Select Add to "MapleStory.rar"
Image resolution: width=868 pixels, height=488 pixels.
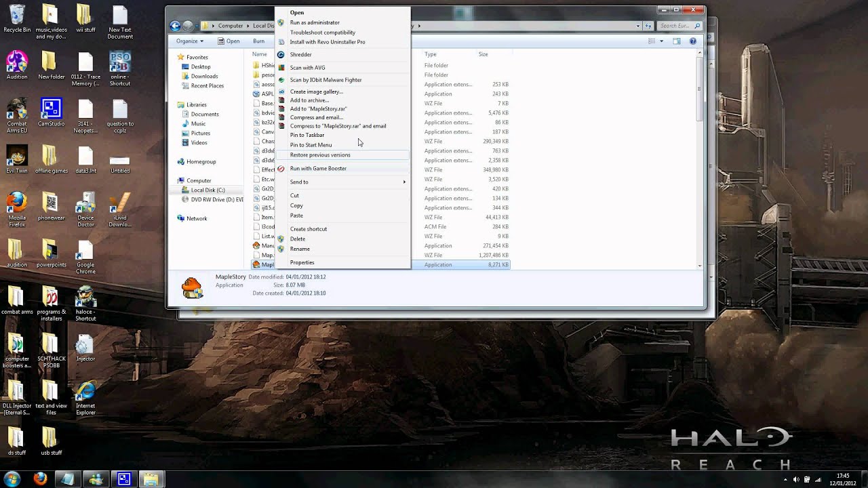pos(342,108)
